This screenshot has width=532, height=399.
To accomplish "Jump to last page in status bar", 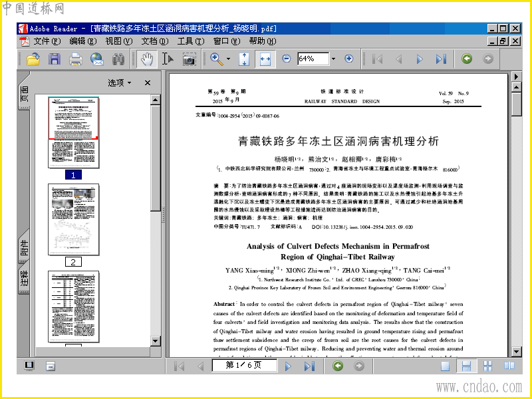I will 309,366.
